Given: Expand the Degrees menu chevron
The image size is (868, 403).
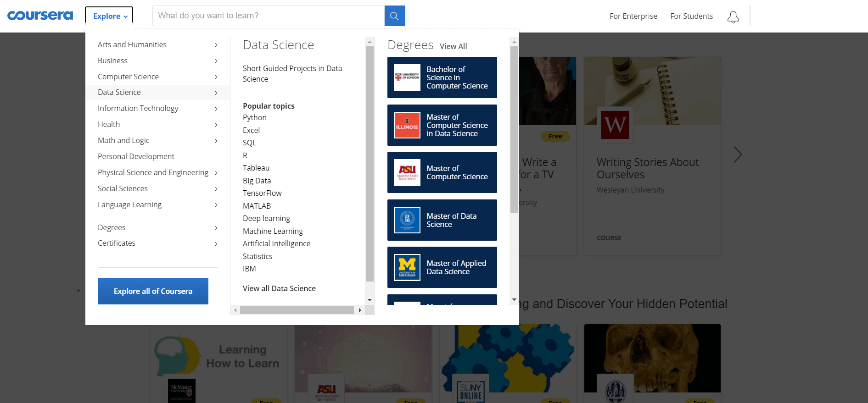Looking at the screenshot, I should click(x=216, y=228).
